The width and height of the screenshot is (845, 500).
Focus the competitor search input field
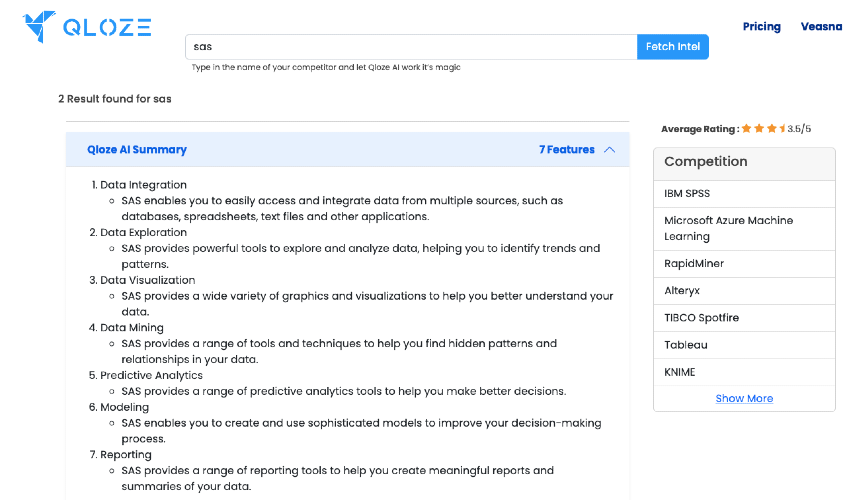[411, 47]
